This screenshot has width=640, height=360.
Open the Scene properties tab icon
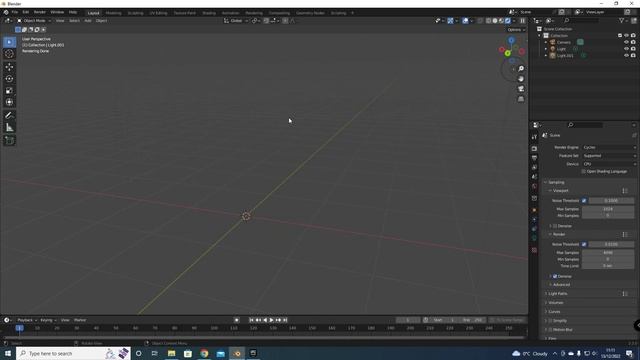[x=534, y=177]
